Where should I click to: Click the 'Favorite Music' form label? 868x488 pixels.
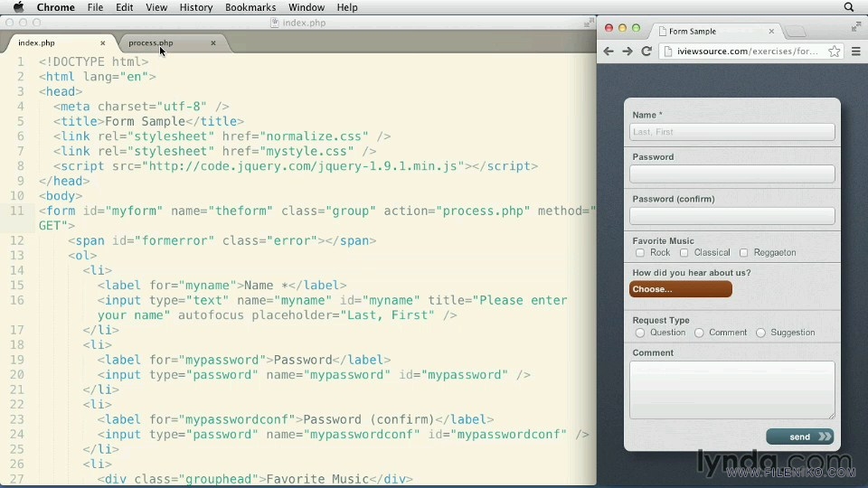[663, 240]
